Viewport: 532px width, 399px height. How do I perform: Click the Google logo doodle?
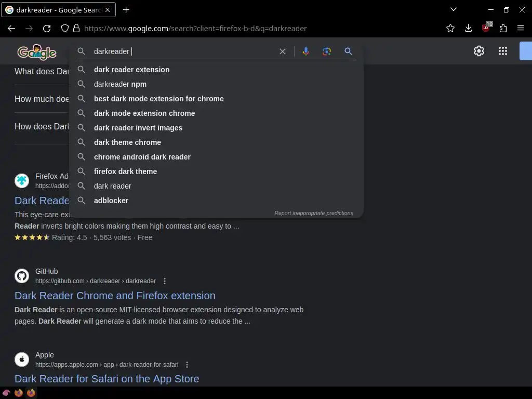pyautogui.click(x=37, y=52)
